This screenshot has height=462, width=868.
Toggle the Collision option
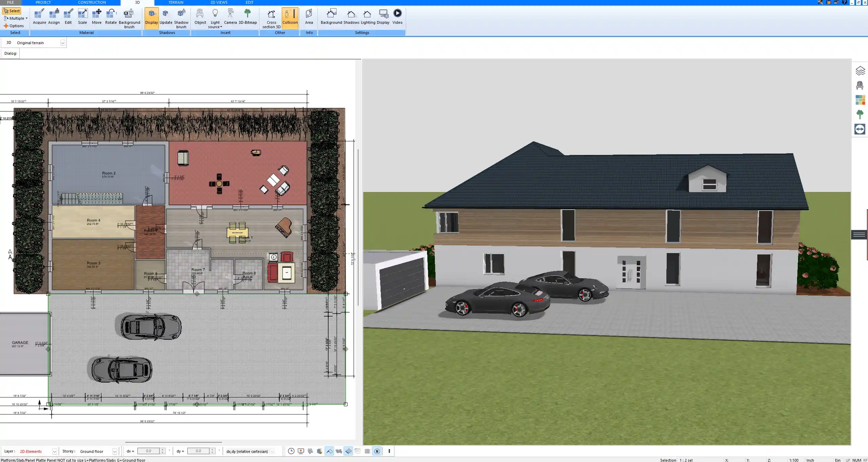click(x=290, y=18)
